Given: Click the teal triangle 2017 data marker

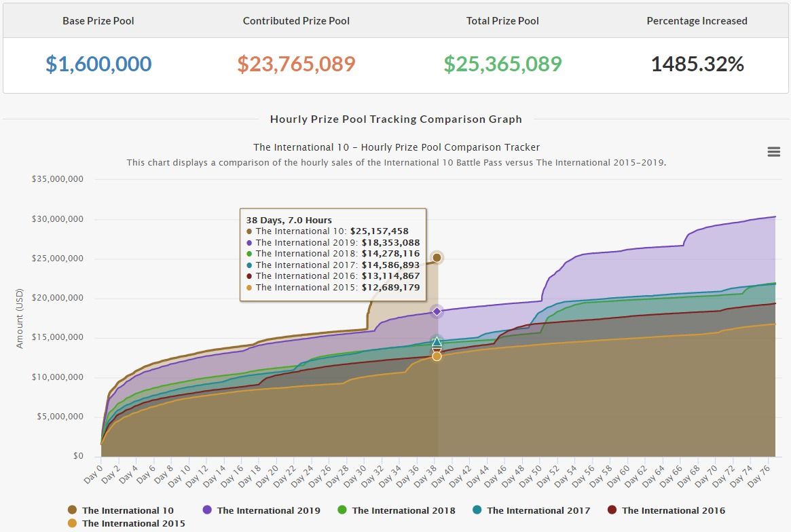Looking at the screenshot, I should point(437,342).
